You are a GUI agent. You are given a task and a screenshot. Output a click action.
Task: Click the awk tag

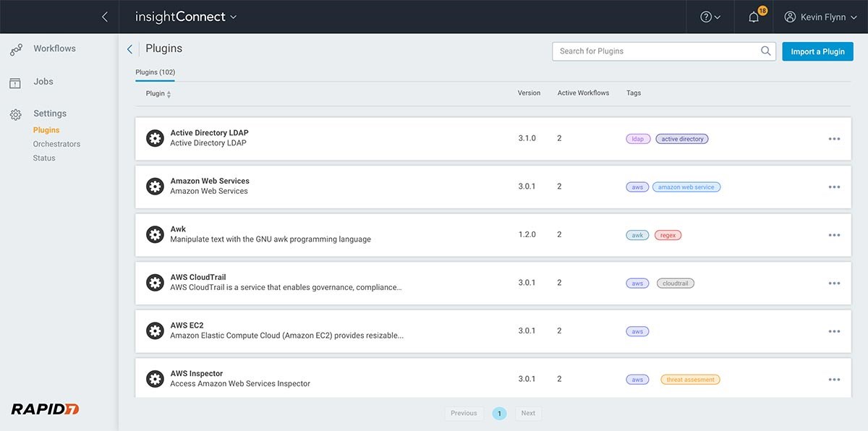click(x=637, y=235)
